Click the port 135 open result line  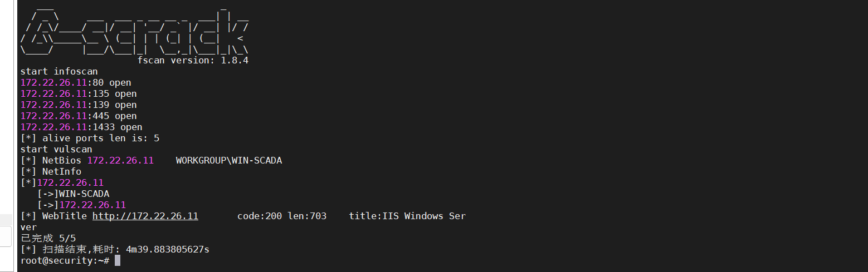click(78, 93)
